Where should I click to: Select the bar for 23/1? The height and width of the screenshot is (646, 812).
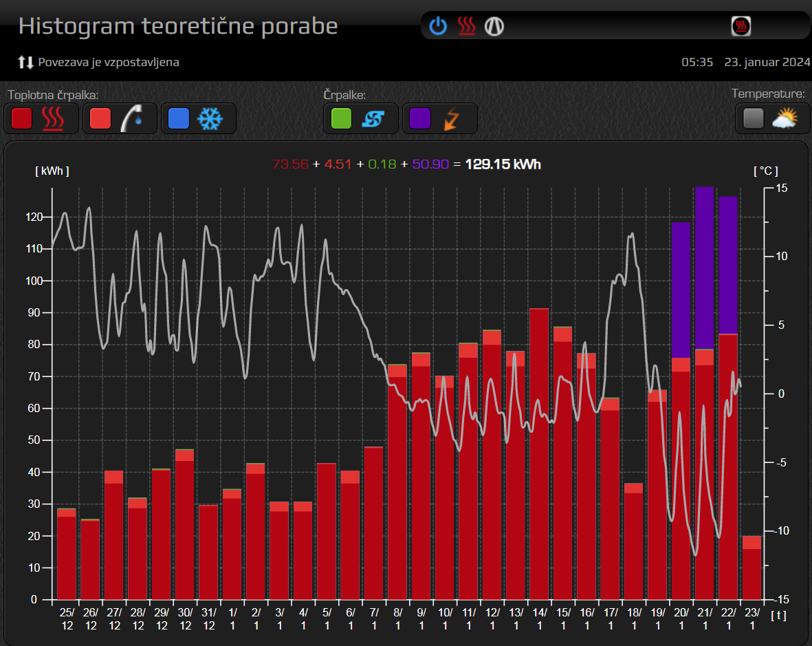[752, 568]
